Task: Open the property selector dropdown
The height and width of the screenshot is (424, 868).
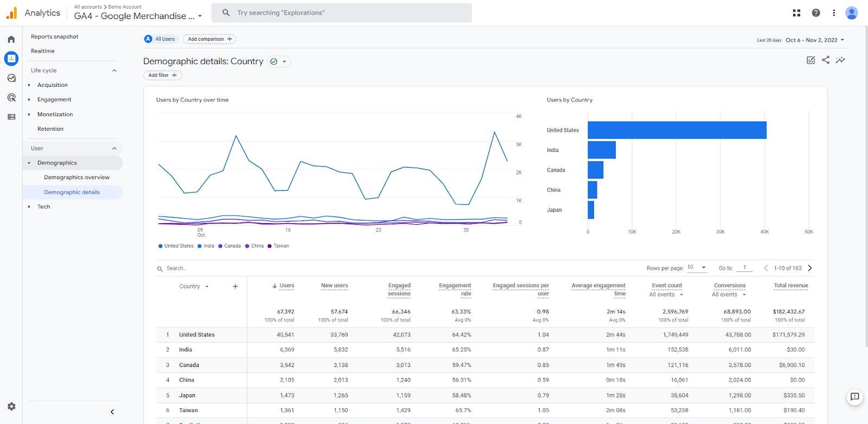Action: 138,16
